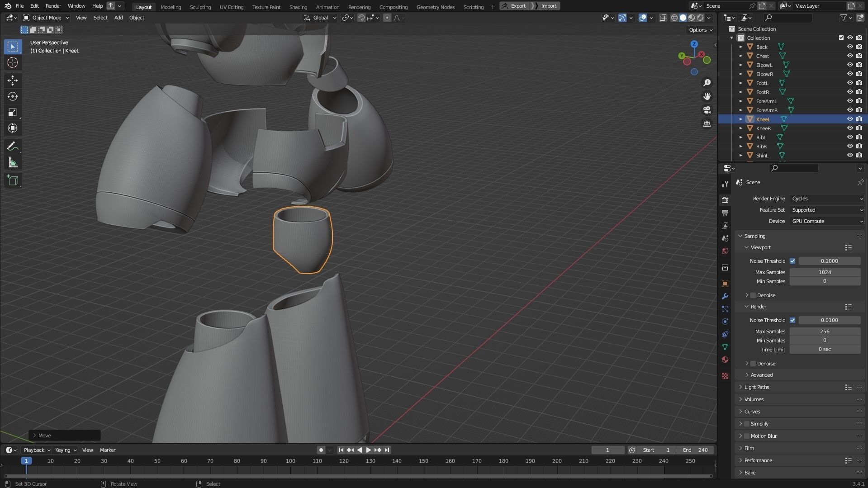Uncheck render Noise Threshold checkbox
Screen dimensions: 868x488
(x=792, y=320)
